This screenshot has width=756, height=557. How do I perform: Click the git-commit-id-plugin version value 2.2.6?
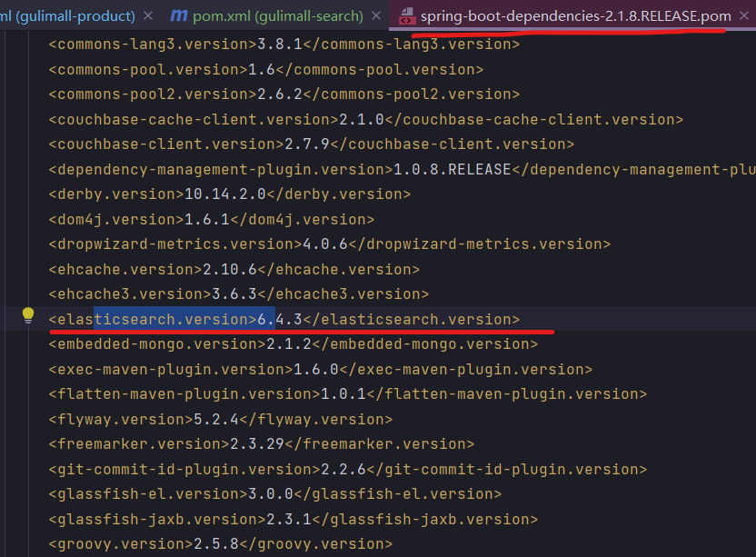click(x=343, y=469)
